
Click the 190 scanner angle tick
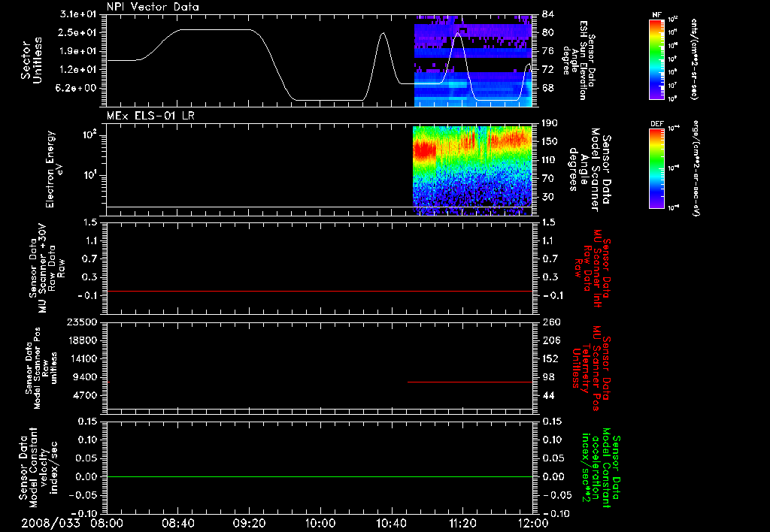(x=550, y=122)
